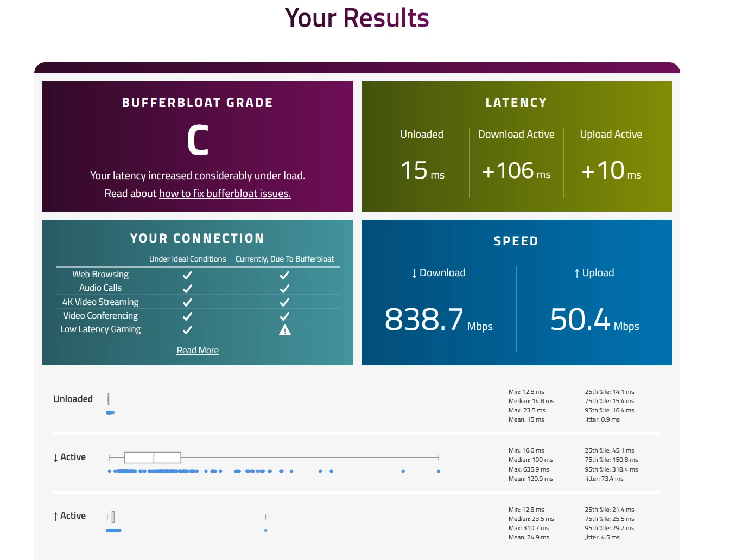The height and width of the screenshot is (560, 742).
Task: Click the Video Conferencing checkmark under Currently, Due To Bufferbloat
Action: click(x=284, y=316)
